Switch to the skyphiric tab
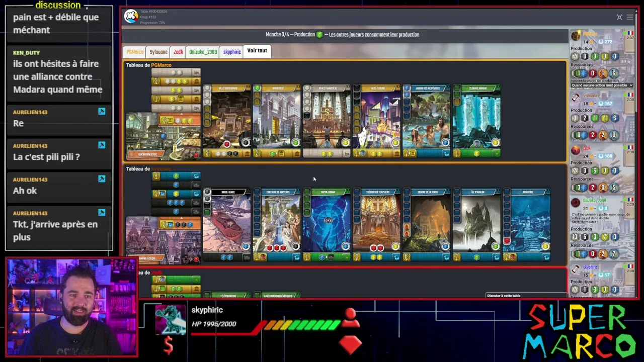Viewport: 644px width, 362px height. pyautogui.click(x=232, y=52)
